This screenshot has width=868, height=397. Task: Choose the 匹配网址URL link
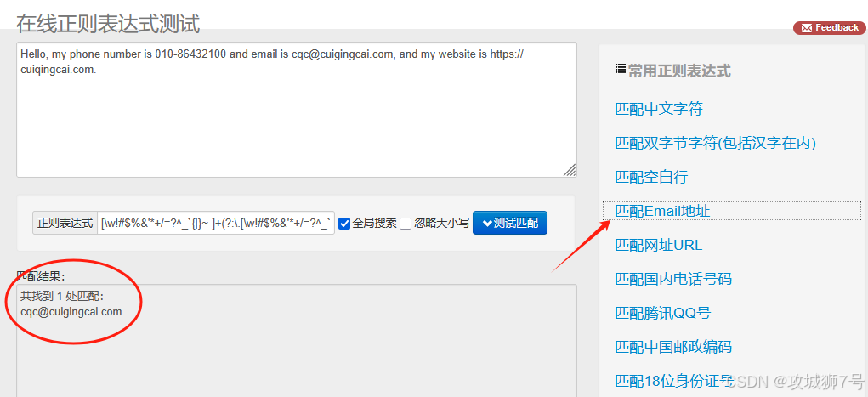click(x=658, y=245)
